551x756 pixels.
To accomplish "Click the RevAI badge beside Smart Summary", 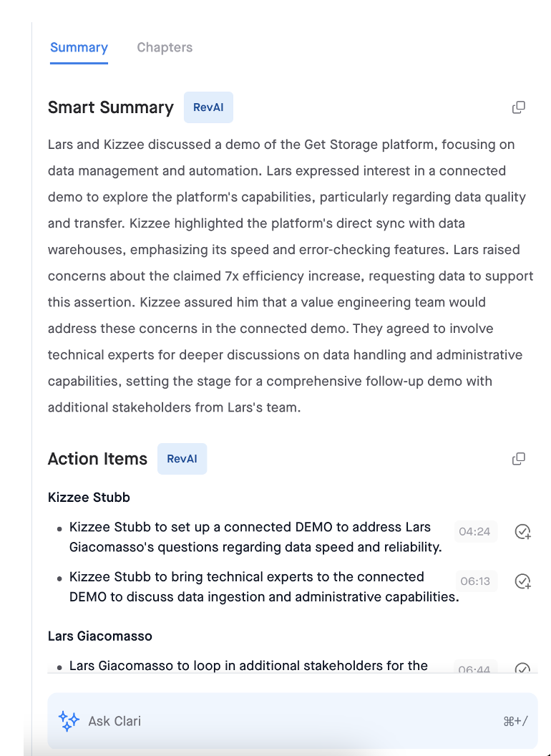I will (x=208, y=107).
